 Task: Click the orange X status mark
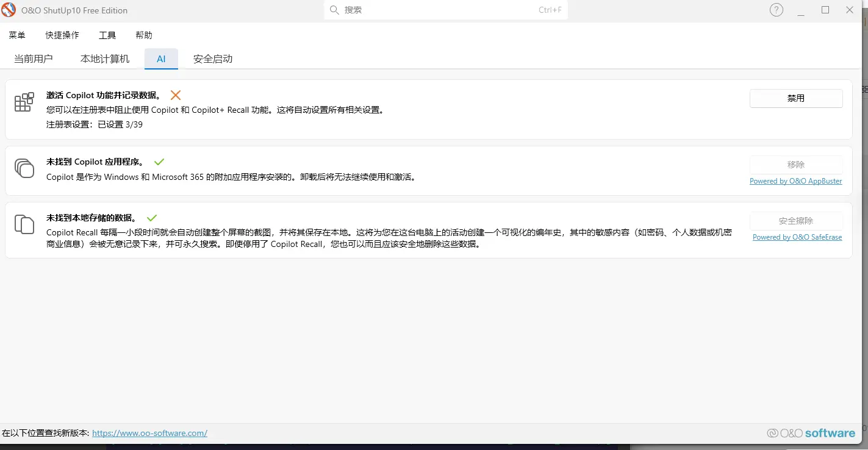click(x=176, y=95)
